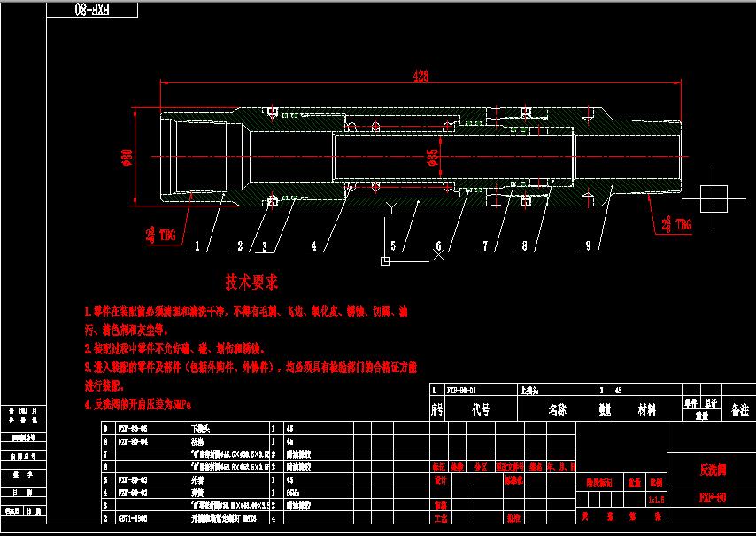This screenshot has height=536, width=756.
Task: Click part balloon number 7
Action: (485, 246)
